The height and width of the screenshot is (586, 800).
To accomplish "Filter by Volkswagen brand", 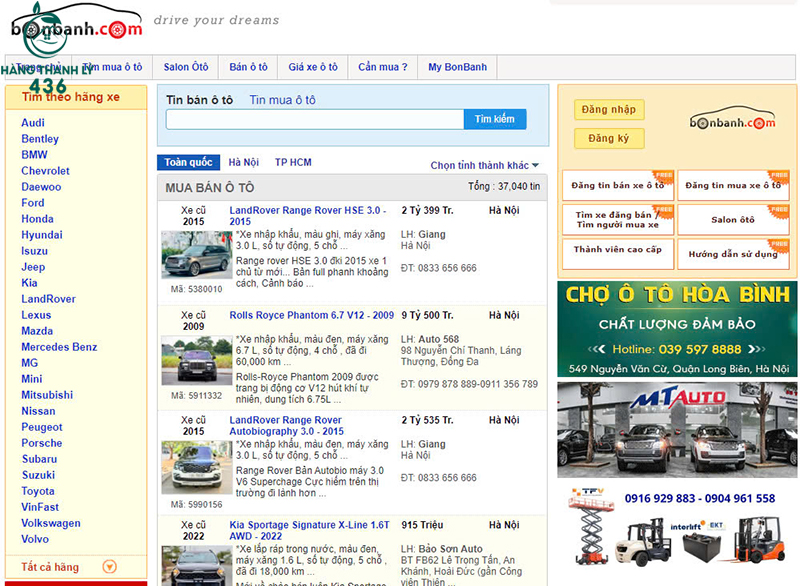I will [x=51, y=523].
